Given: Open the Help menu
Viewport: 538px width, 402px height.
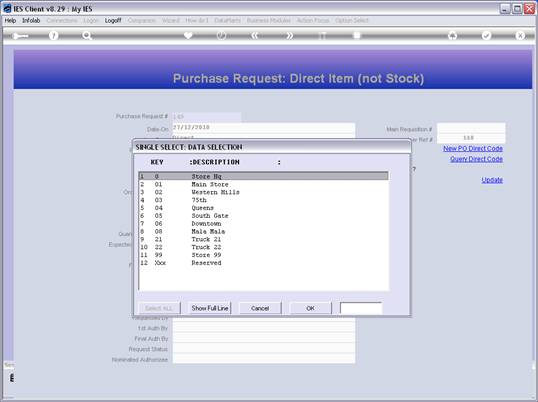Looking at the screenshot, I should 10,21.
